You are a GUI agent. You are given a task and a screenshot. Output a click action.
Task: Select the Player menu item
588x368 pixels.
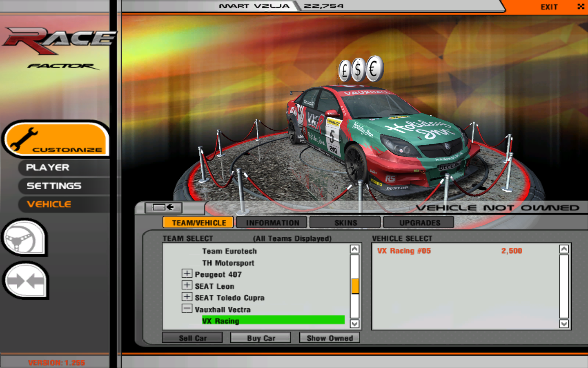pyautogui.click(x=47, y=168)
